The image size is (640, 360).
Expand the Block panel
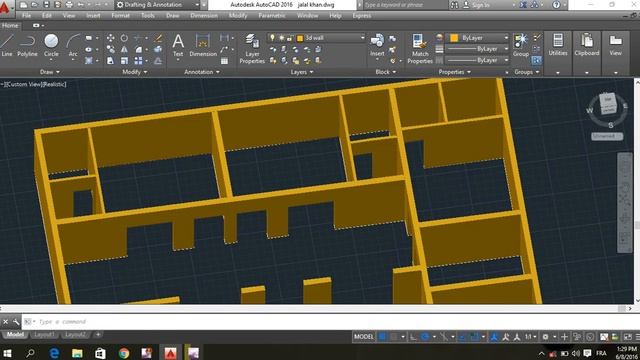(x=386, y=72)
